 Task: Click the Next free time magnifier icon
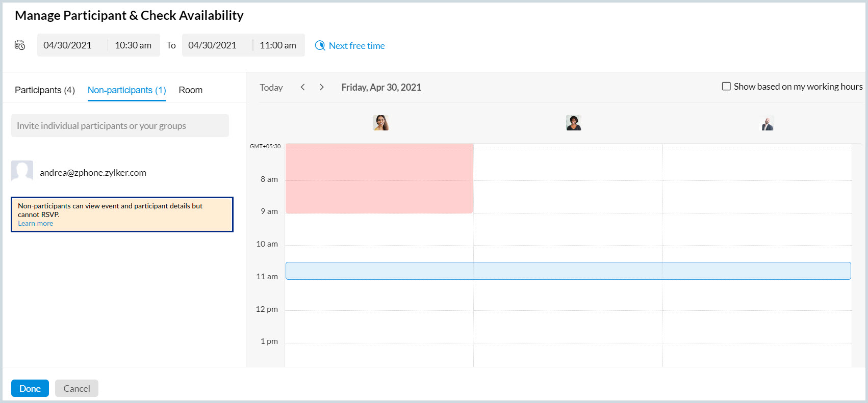(320, 45)
